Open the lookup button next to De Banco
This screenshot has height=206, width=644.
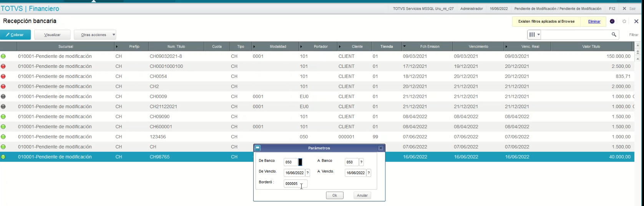pos(300,162)
